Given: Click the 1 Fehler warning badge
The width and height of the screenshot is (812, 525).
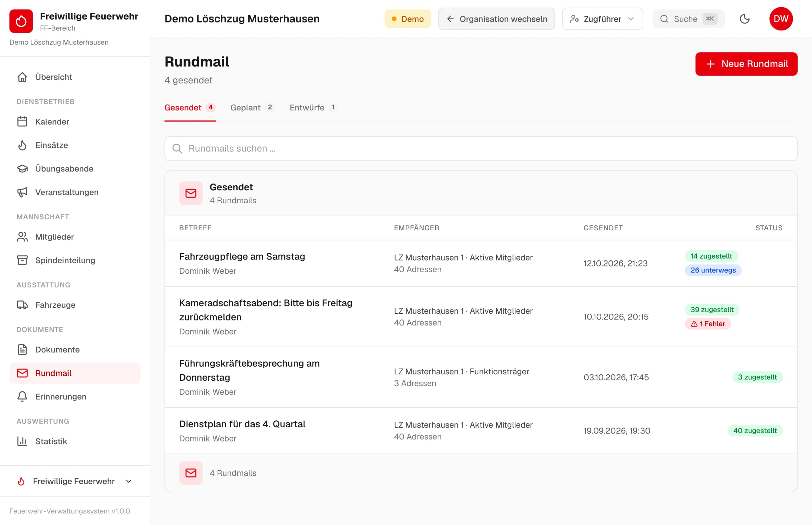Looking at the screenshot, I should [x=708, y=324].
